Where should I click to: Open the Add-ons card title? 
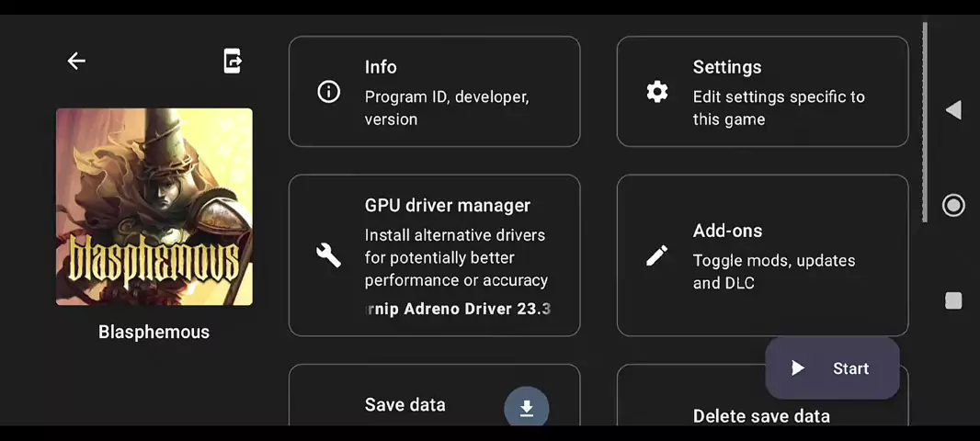(727, 231)
